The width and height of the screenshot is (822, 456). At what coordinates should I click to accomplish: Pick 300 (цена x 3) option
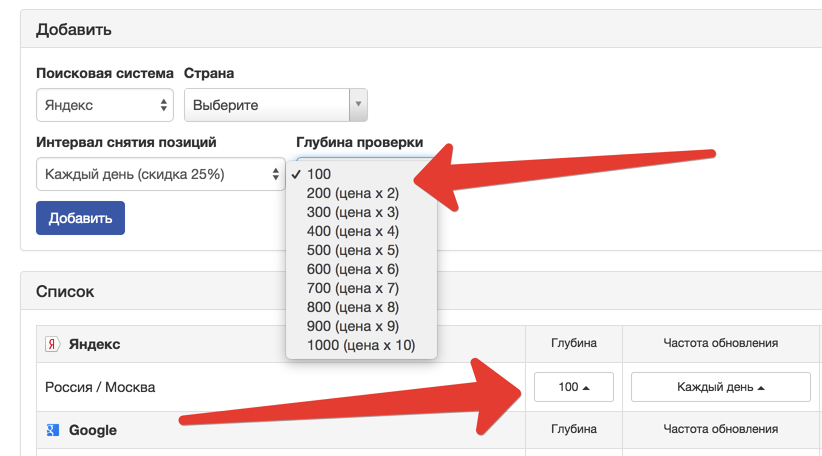point(353,212)
